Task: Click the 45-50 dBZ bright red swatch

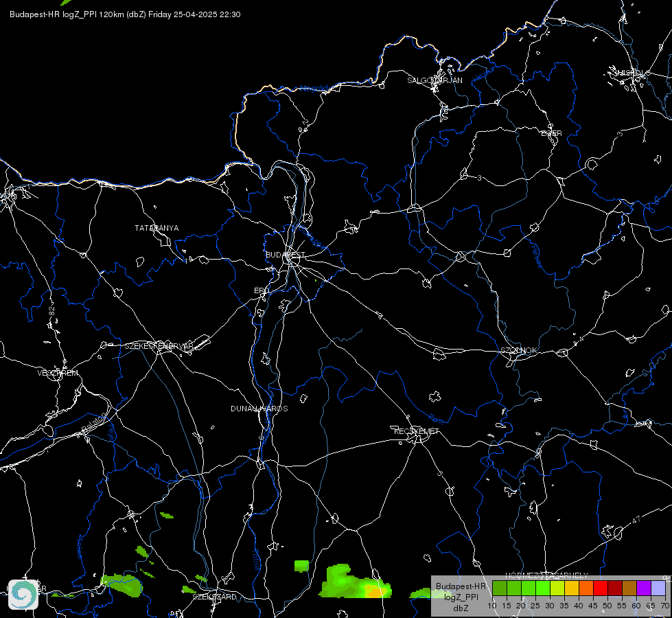Action: [x=601, y=588]
